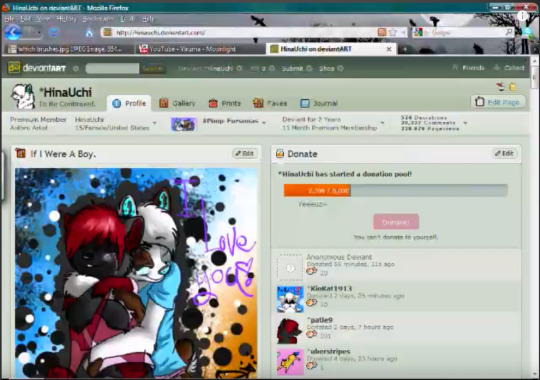This screenshot has width=540, height=380.
Task: Bookmark page with the star icon
Action: pos(393,32)
